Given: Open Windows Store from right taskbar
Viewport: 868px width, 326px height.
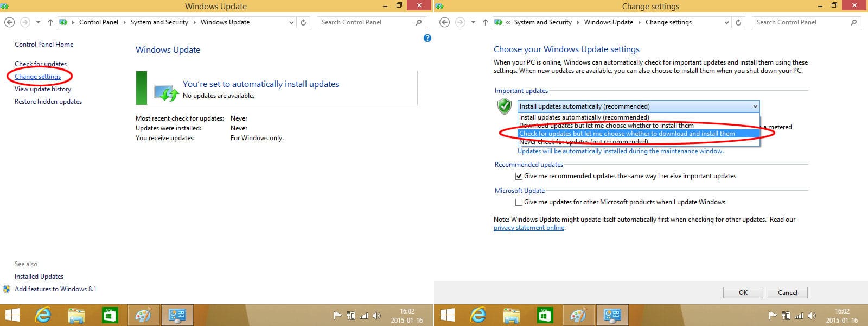Looking at the screenshot, I should tap(545, 315).
